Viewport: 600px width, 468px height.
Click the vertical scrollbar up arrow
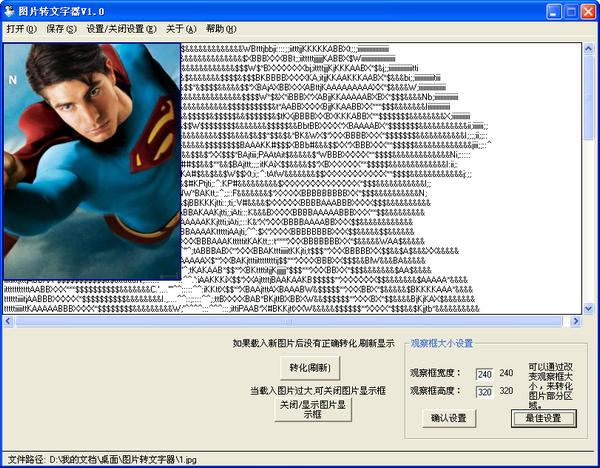[x=588, y=49]
